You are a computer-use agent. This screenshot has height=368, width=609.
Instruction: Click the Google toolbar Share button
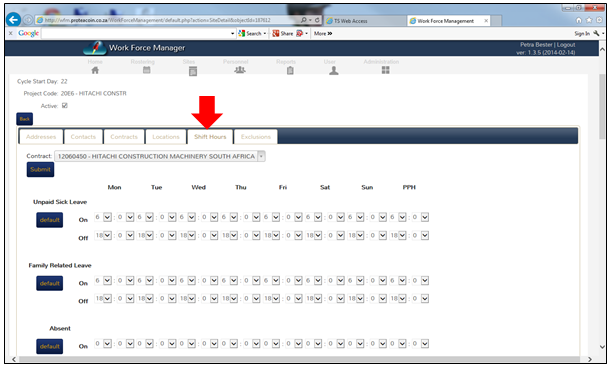283,33
